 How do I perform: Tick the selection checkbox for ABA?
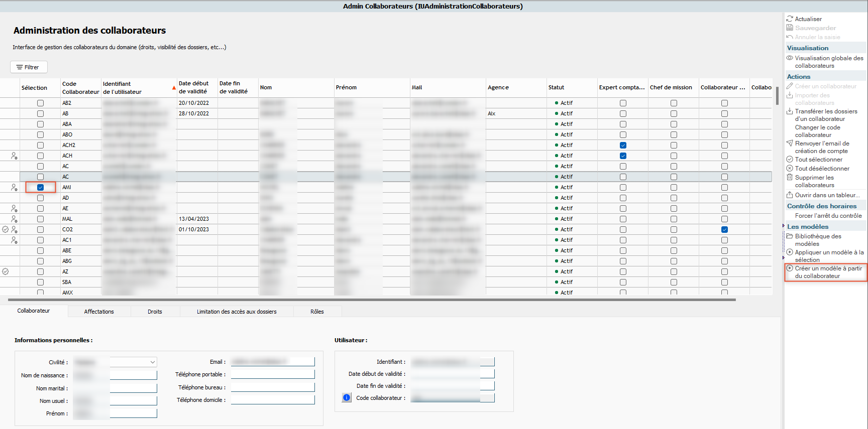40,124
